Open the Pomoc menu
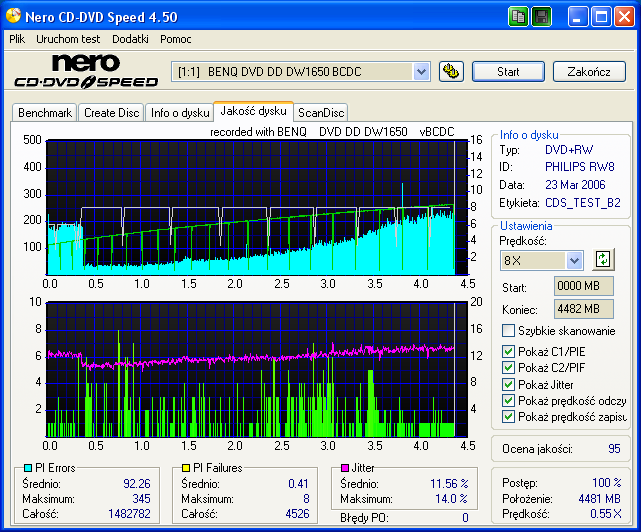Screen dimensions: 641x532 click(175, 39)
